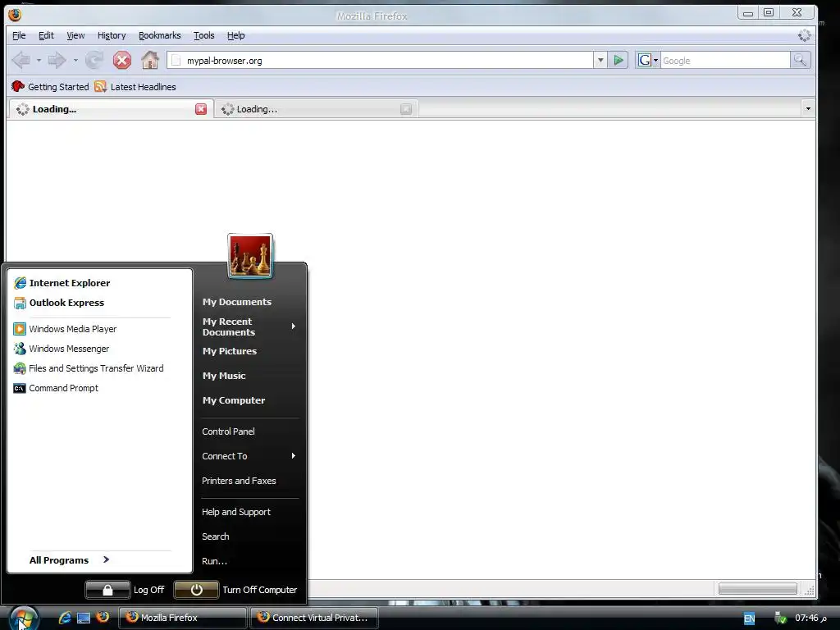The height and width of the screenshot is (630, 840).
Task: Open Files and Settings Transfer Wizard
Action: 89,368
